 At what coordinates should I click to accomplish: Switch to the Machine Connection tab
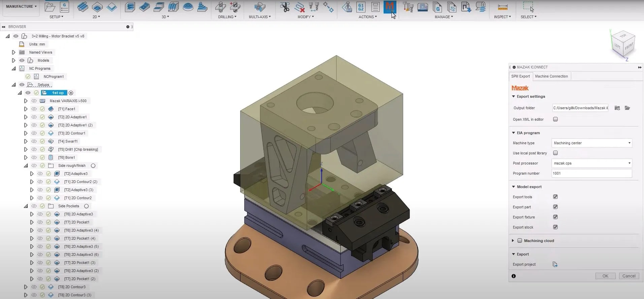click(551, 76)
